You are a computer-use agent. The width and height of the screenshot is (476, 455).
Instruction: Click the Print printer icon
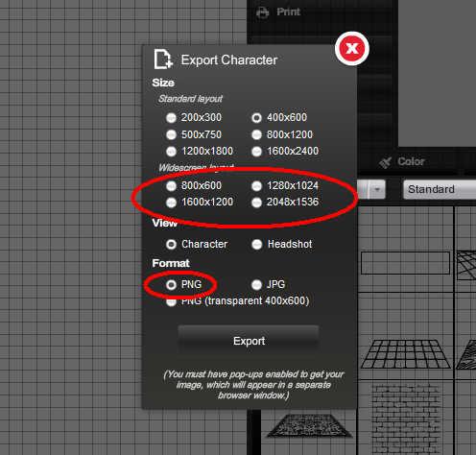(x=262, y=12)
